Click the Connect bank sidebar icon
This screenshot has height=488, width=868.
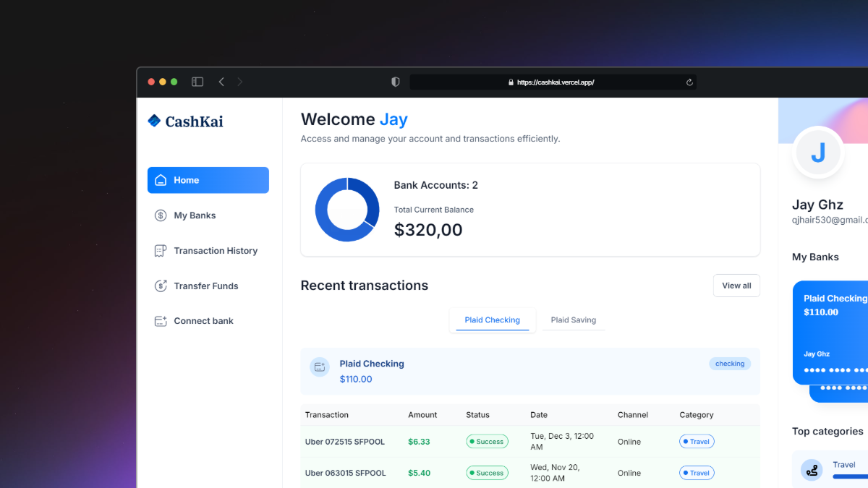[160, 320]
